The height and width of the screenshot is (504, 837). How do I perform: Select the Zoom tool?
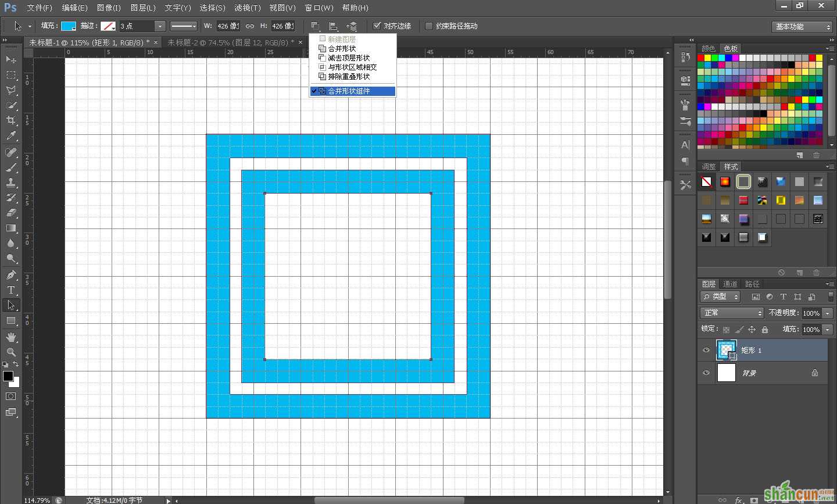pos(11,352)
